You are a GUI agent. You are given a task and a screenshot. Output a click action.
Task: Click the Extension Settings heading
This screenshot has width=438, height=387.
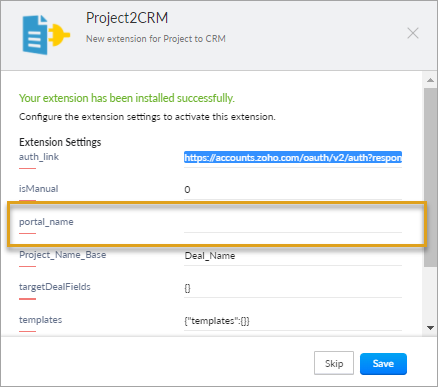60,142
